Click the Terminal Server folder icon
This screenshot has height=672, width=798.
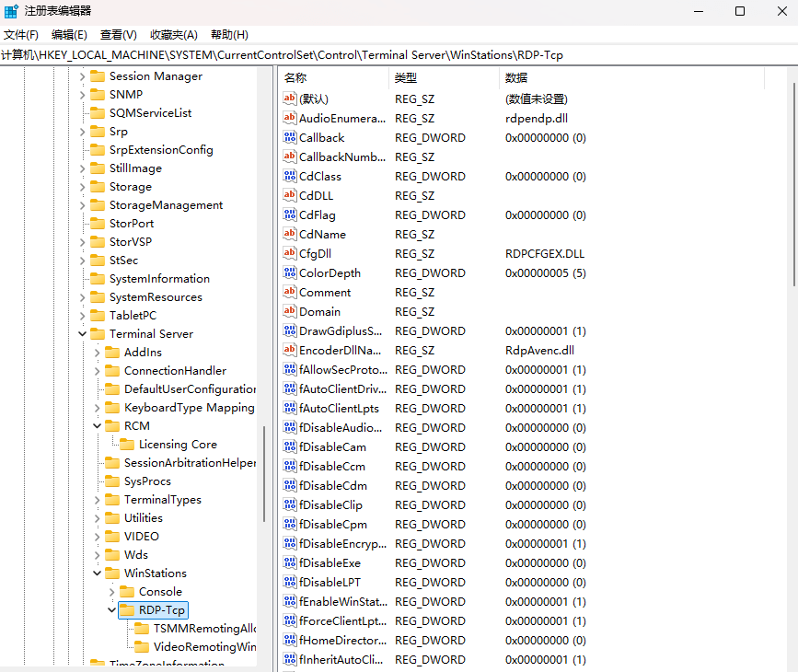point(98,334)
